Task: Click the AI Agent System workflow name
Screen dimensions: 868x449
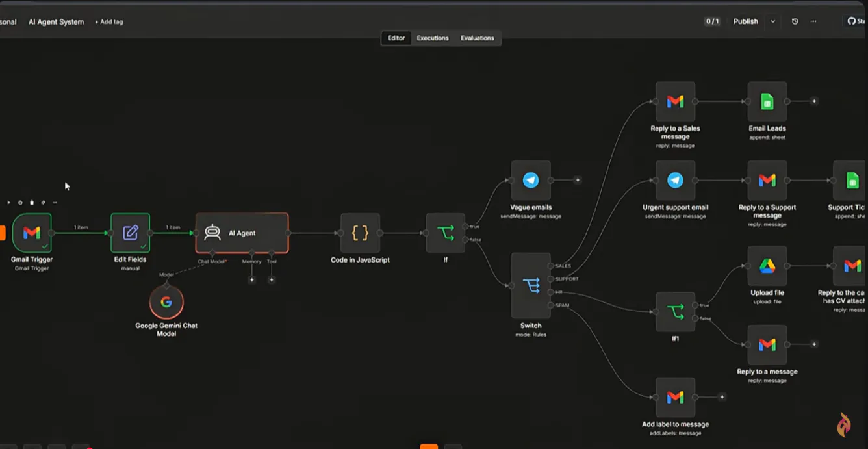Action: (x=56, y=22)
